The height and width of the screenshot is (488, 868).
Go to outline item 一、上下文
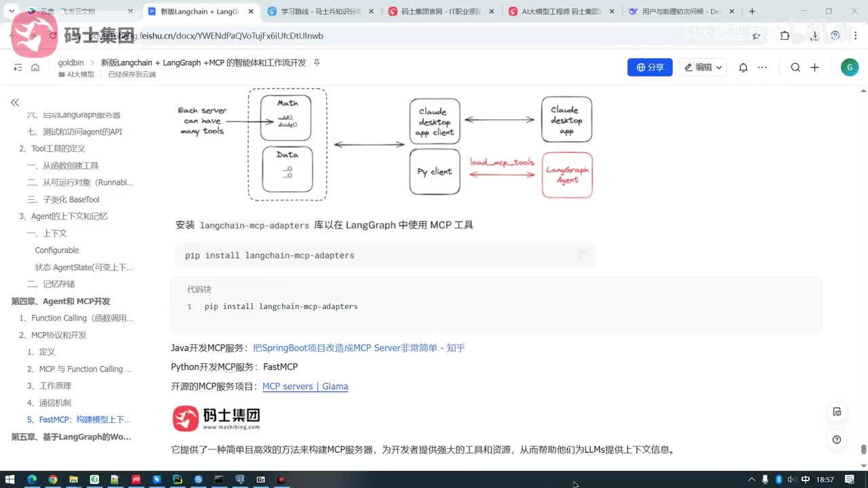(47, 233)
